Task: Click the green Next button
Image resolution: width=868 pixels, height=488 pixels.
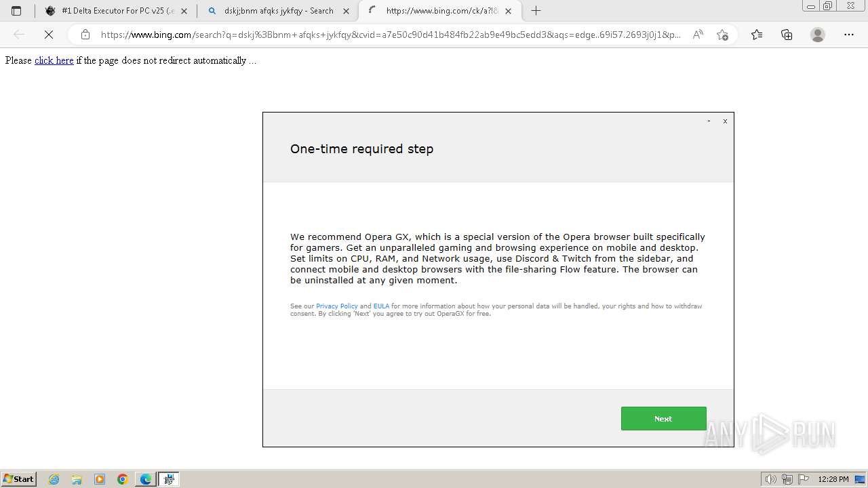Action: click(x=663, y=419)
